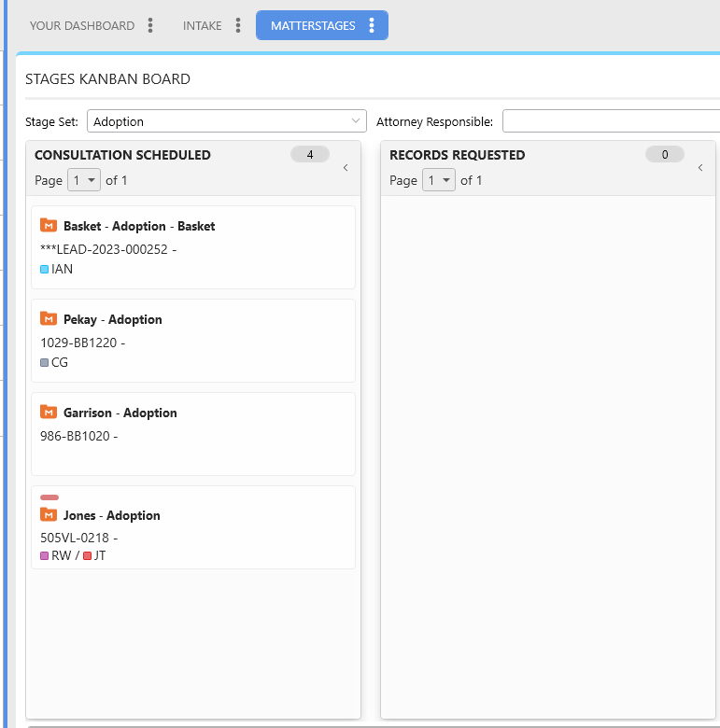This screenshot has height=728, width=720.
Task: Click the matter folder icon beside Jones
Action: click(49, 515)
